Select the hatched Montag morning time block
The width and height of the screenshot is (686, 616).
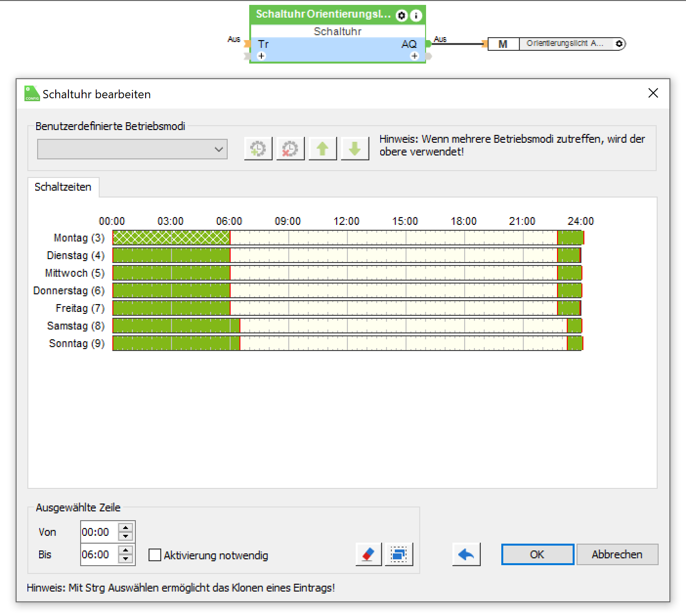pyautogui.click(x=171, y=238)
